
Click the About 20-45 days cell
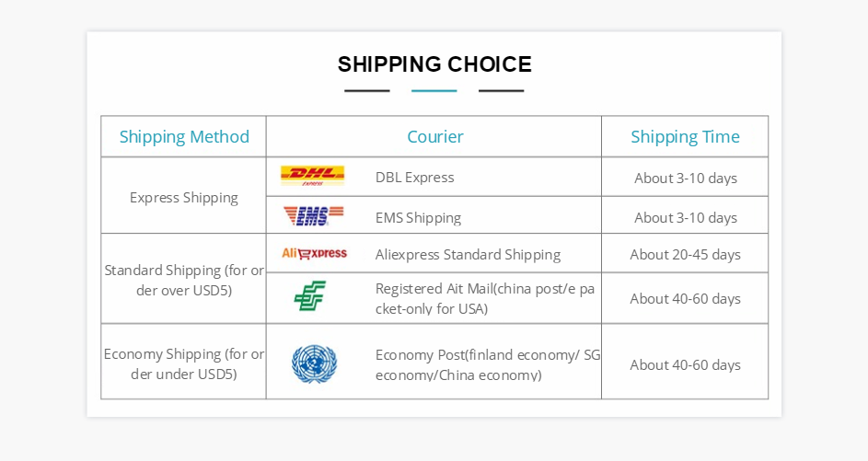click(685, 255)
